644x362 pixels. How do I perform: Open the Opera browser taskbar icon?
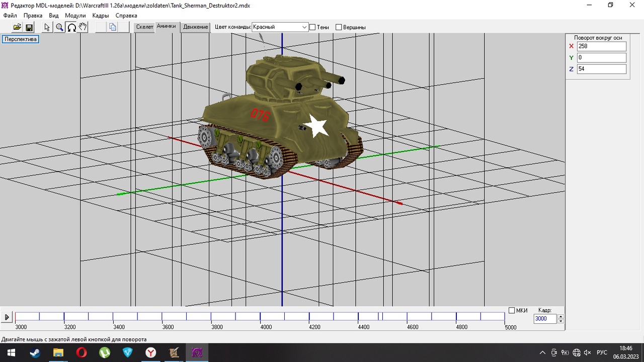[81, 352]
